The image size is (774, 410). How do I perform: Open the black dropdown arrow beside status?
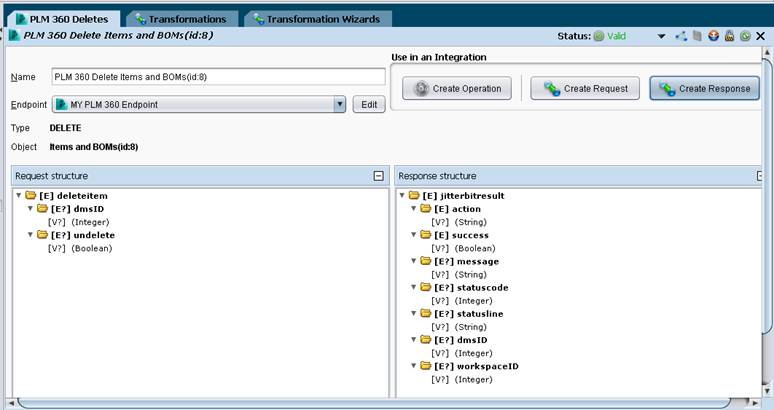tap(661, 37)
